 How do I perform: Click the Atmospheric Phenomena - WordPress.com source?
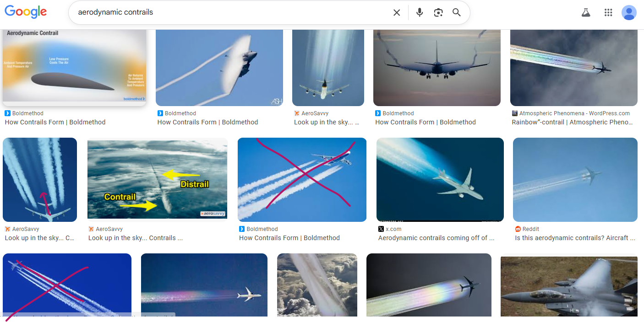click(x=574, y=113)
